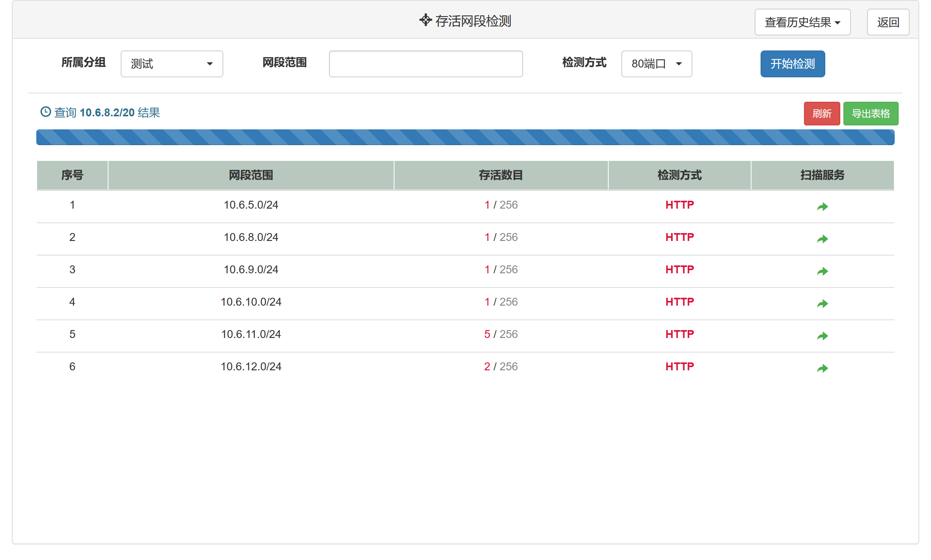931x560 pixels.
Task: Click scan service arrow for 10.6.8.0/24
Action: (822, 239)
